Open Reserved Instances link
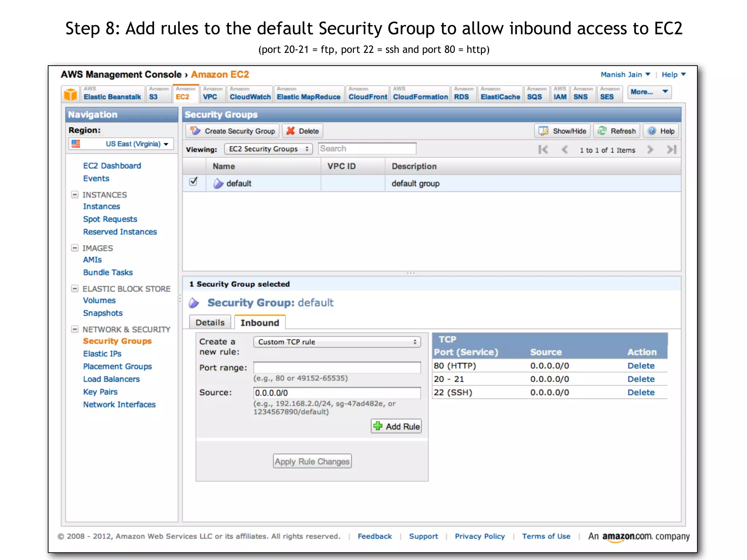The image size is (747, 560). tap(120, 232)
